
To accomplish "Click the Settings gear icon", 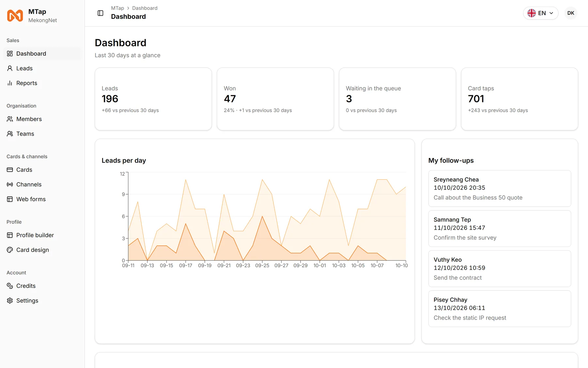I will tap(10, 301).
